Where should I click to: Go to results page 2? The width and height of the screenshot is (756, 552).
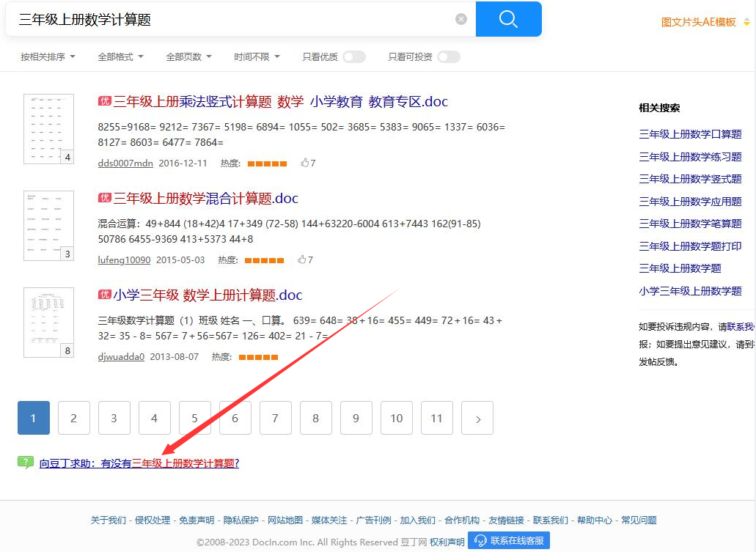[x=74, y=418]
